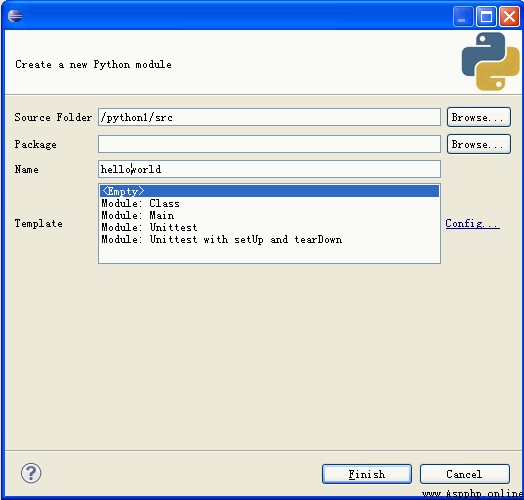Open the Config... link for templates
The image size is (524, 500).
point(472,223)
